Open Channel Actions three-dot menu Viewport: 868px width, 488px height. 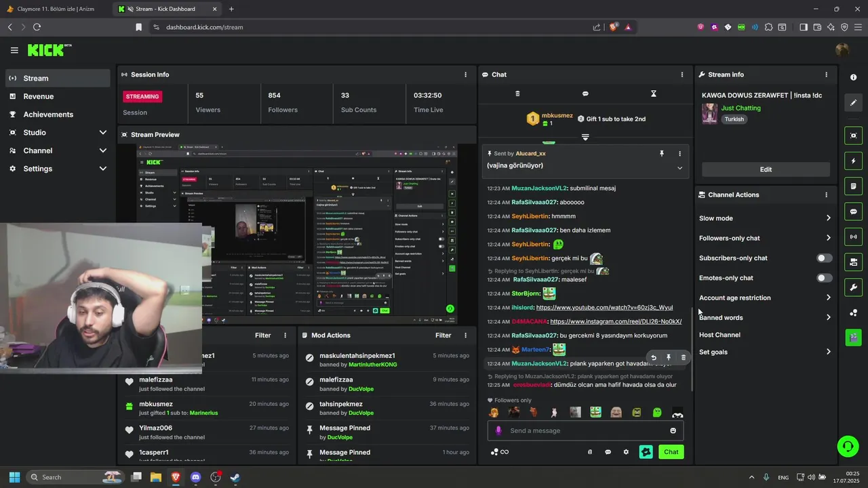click(x=826, y=195)
